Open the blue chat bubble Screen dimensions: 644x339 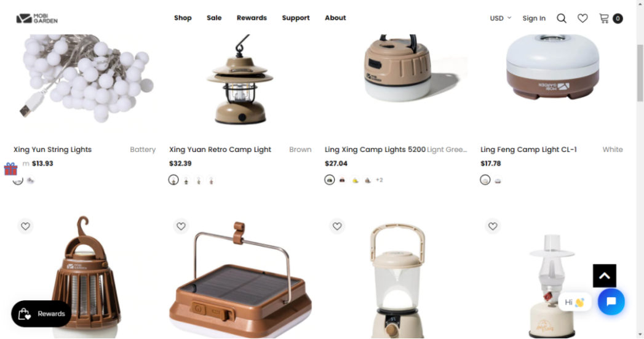[x=611, y=302]
